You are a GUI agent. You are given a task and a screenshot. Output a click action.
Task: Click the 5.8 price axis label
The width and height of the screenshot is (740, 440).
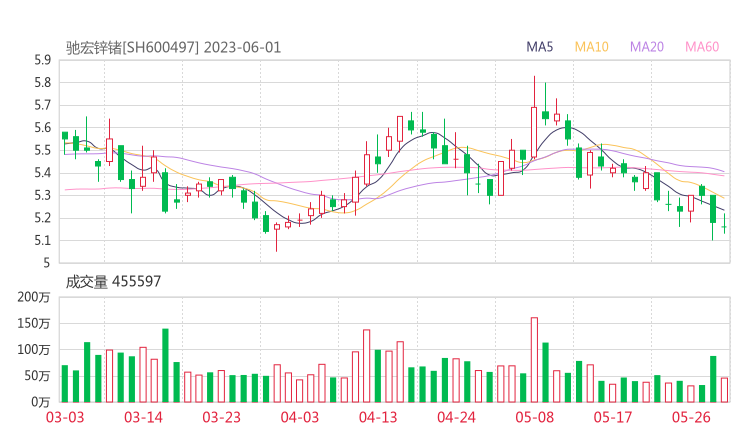point(42,83)
